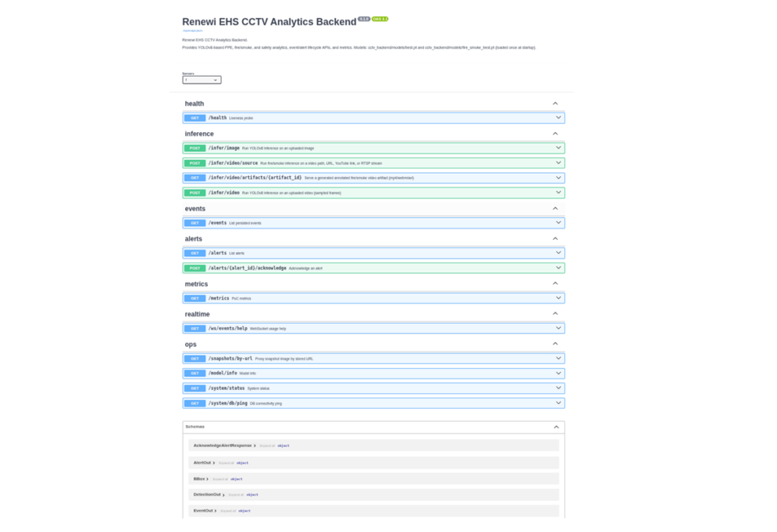Open the /openapi.json link under title
777x532 pixels.
click(x=192, y=31)
